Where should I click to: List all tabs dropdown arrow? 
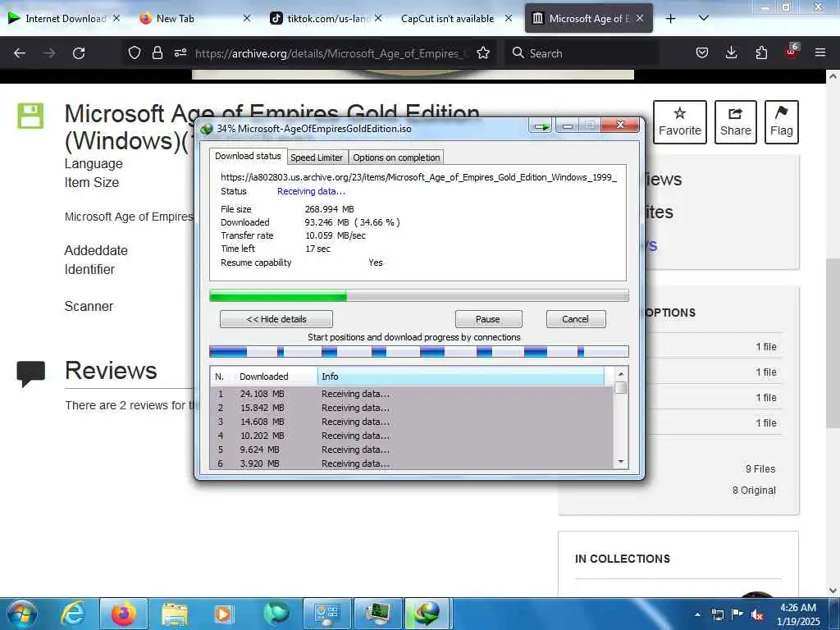point(704,18)
